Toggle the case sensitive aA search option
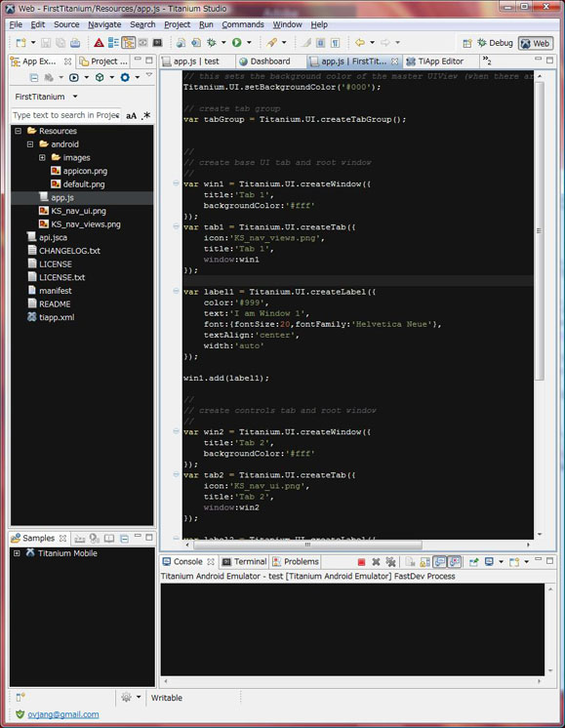The image size is (565, 728). point(132,115)
